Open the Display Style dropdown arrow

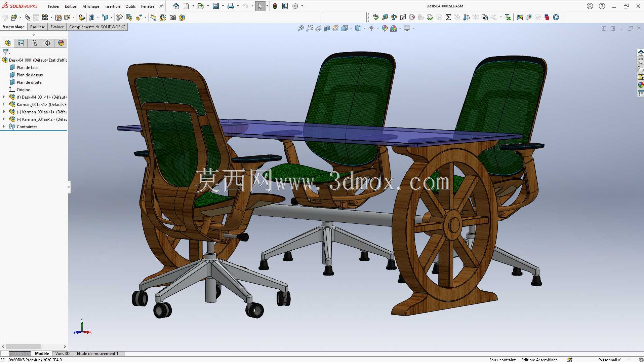(364, 29)
